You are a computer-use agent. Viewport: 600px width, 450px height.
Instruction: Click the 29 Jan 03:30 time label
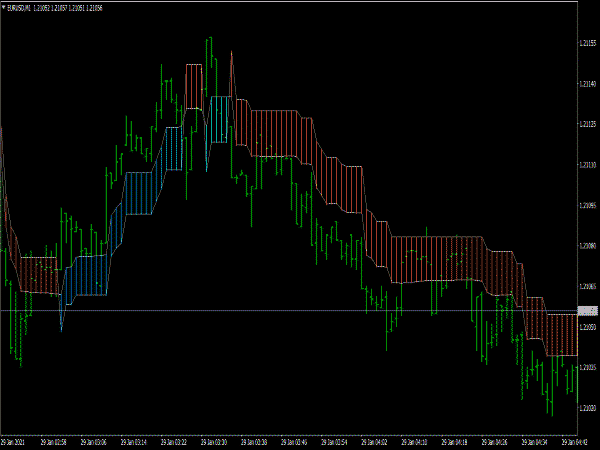(214, 442)
